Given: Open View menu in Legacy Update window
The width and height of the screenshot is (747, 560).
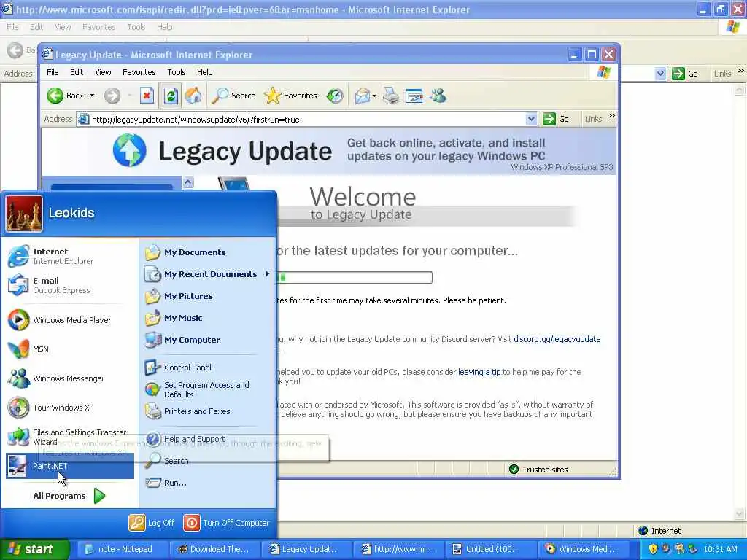Looking at the screenshot, I should [103, 72].
